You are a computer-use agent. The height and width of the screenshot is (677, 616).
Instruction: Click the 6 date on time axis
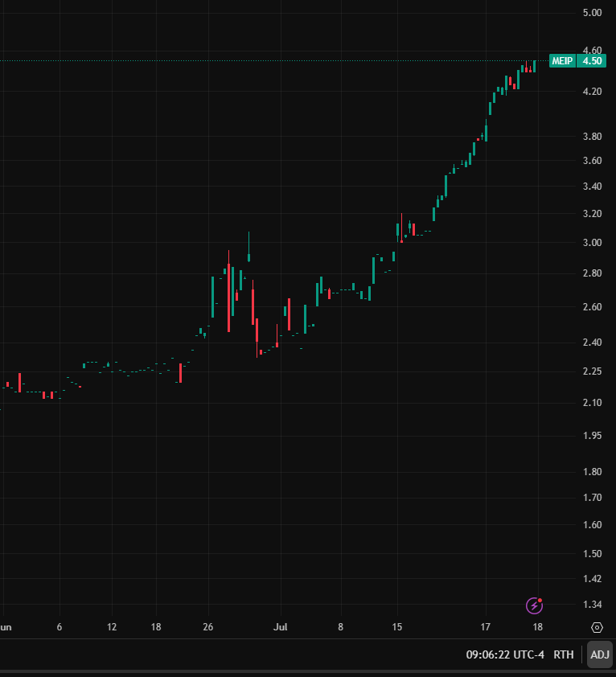point(60,627)
